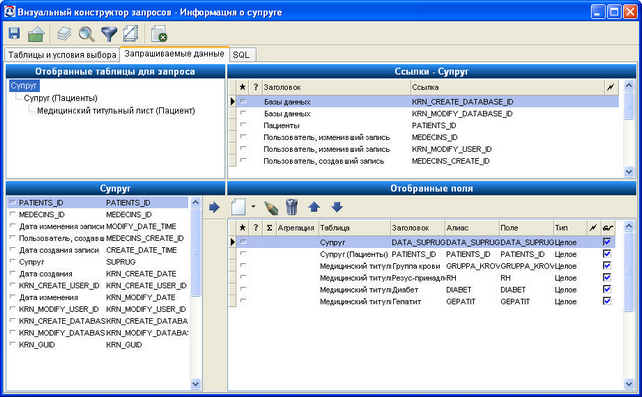This screenshot has width=642, height=397.
Task: Check the box next to Дата создания записи
Action: click(13, 249)
